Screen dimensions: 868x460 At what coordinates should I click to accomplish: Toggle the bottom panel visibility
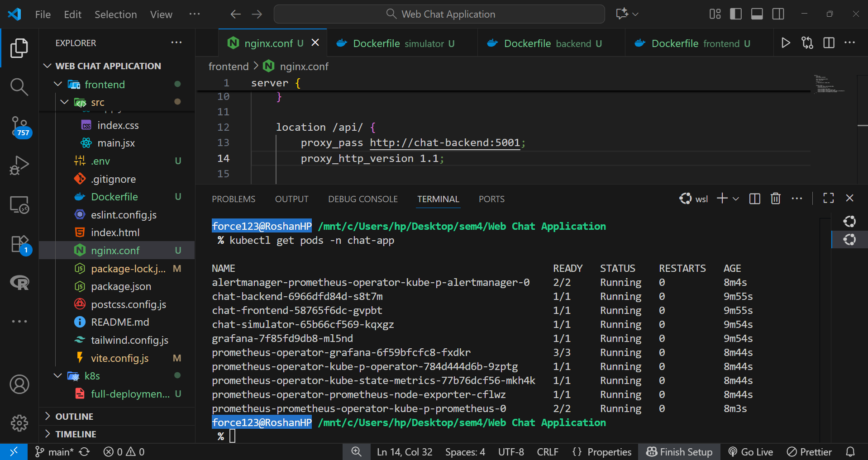point(757,14)
